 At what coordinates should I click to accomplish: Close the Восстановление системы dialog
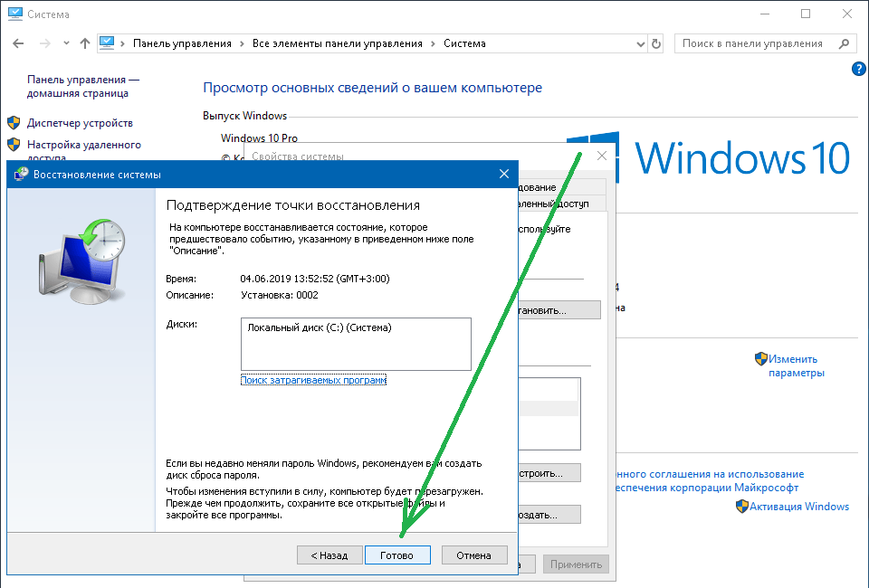click(x=504, y=174)
